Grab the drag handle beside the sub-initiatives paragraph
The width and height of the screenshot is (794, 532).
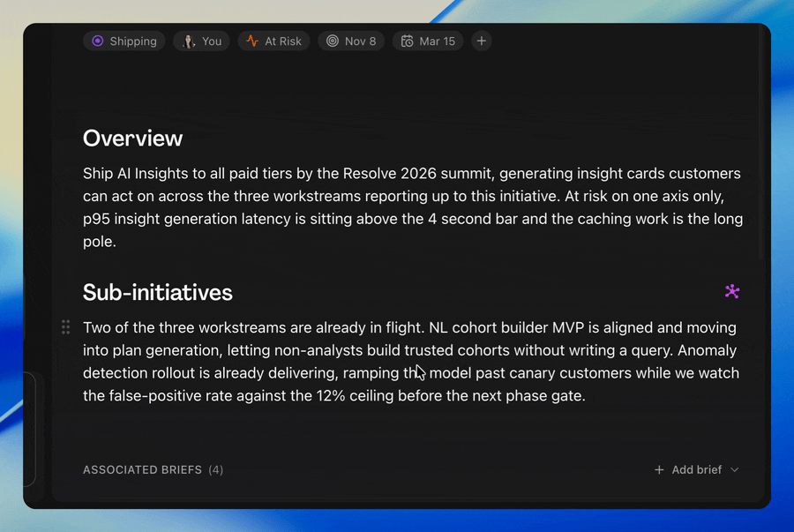click(66, 327)
